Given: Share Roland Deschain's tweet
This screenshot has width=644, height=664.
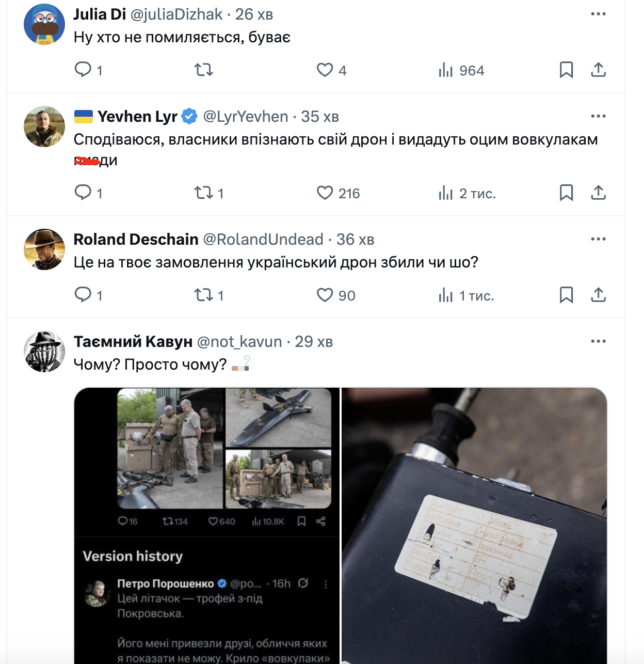Looking at the screenshot, I should pos(598,295).
